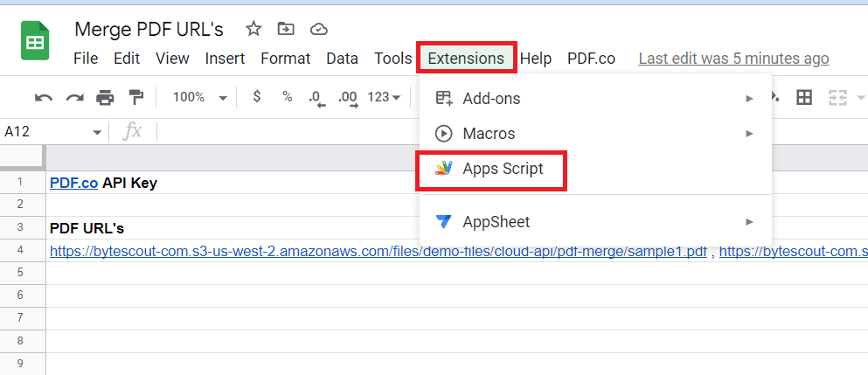Select row header 5
868x375 pixels.
point(21,273)
